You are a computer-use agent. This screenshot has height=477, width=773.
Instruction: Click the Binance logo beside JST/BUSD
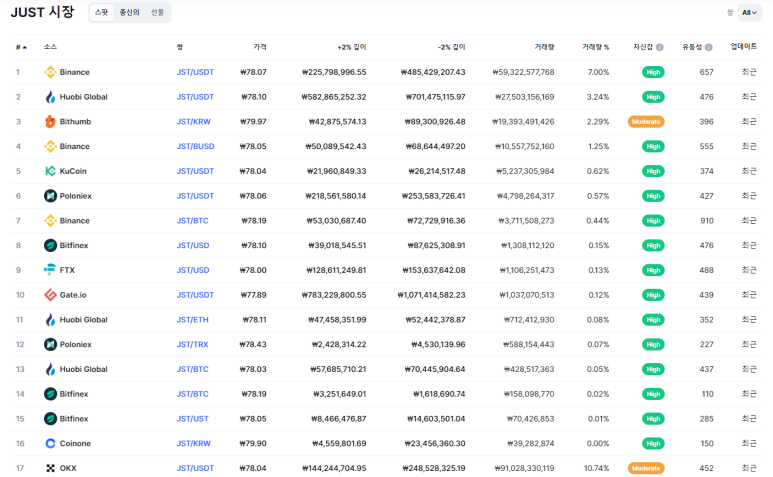click(x=50, y=146)
